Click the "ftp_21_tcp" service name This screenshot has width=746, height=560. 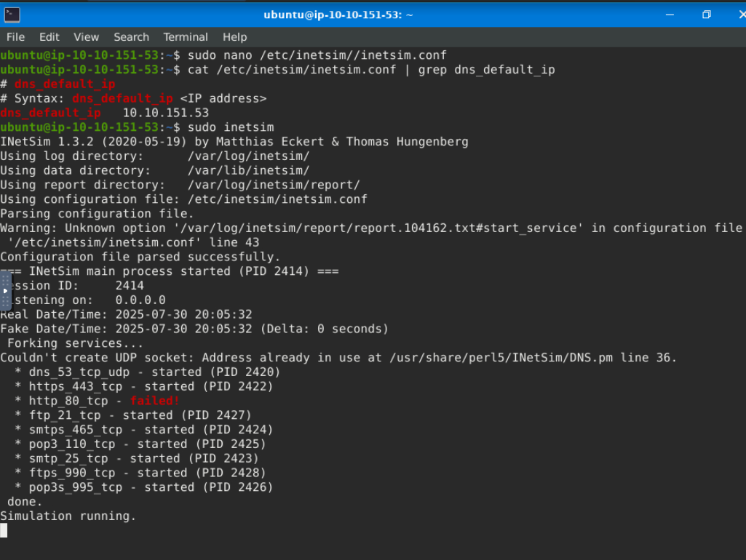tap(66, 415)
